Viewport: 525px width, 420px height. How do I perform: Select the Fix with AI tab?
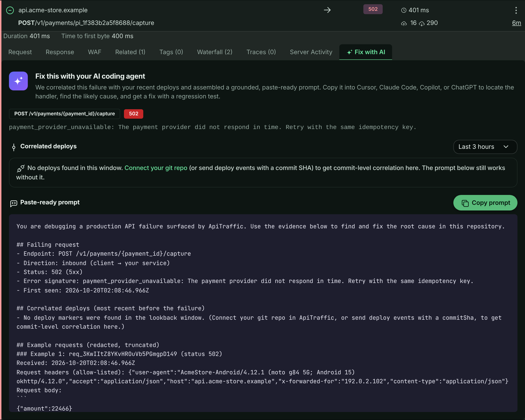pyautogui.click(x=366, y=52)
